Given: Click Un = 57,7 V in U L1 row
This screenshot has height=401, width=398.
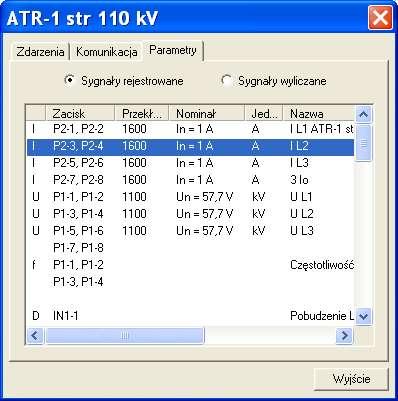Looking at the screenshot, I should tap(205, 197).
